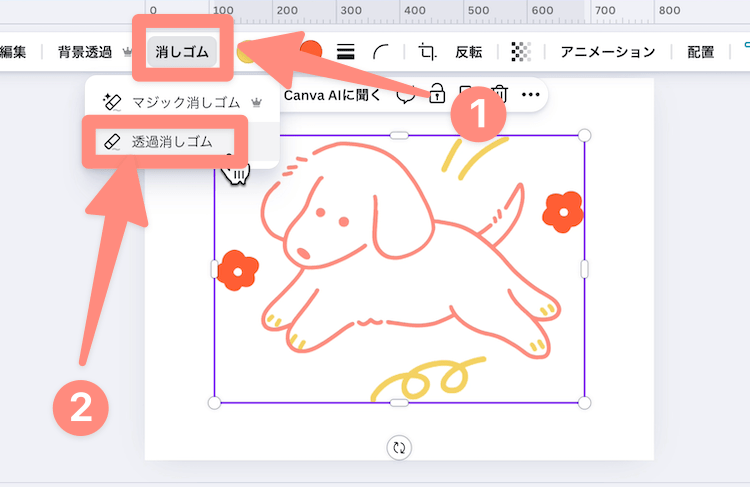Viewport: 750px width, 487px height.
Task: Click the 配置 position button
Action: point(701,52)
